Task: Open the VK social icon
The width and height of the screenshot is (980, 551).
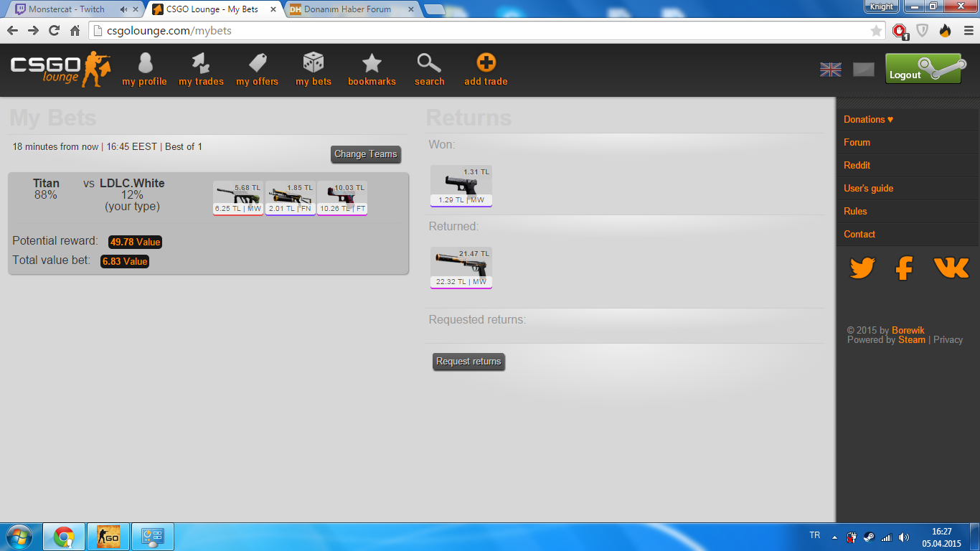Action: pyautogui.click(x=951, y=268)
